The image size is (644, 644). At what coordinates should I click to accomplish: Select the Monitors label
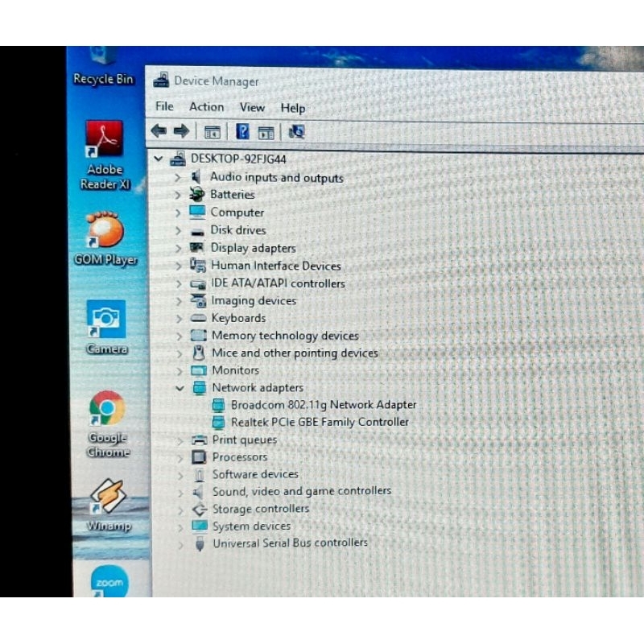tap(235, 370)
